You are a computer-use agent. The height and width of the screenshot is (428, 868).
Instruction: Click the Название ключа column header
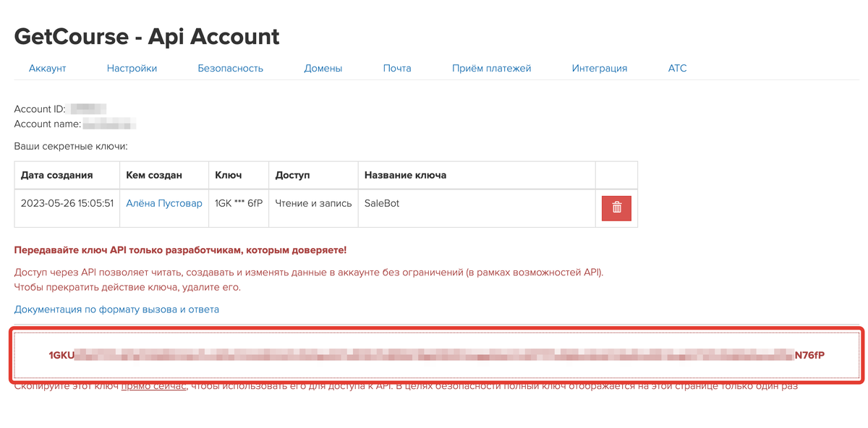click(x=405, y=175)
